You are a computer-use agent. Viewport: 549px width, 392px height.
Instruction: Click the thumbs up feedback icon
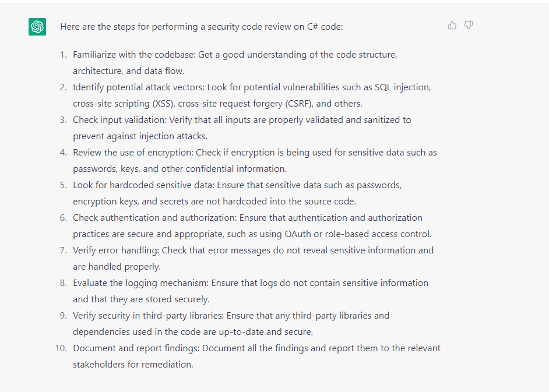[x=452, y=25]
